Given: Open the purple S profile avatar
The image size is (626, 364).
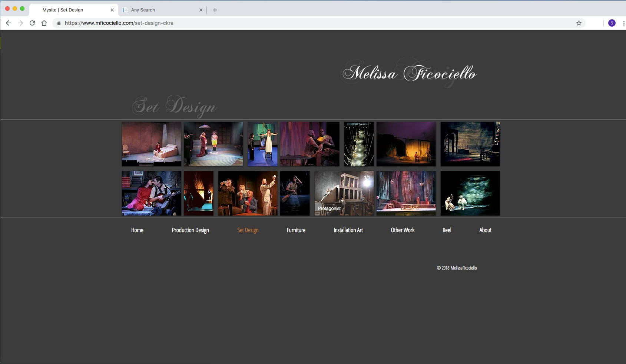Looking at the screenshot, I should [612, 23].
